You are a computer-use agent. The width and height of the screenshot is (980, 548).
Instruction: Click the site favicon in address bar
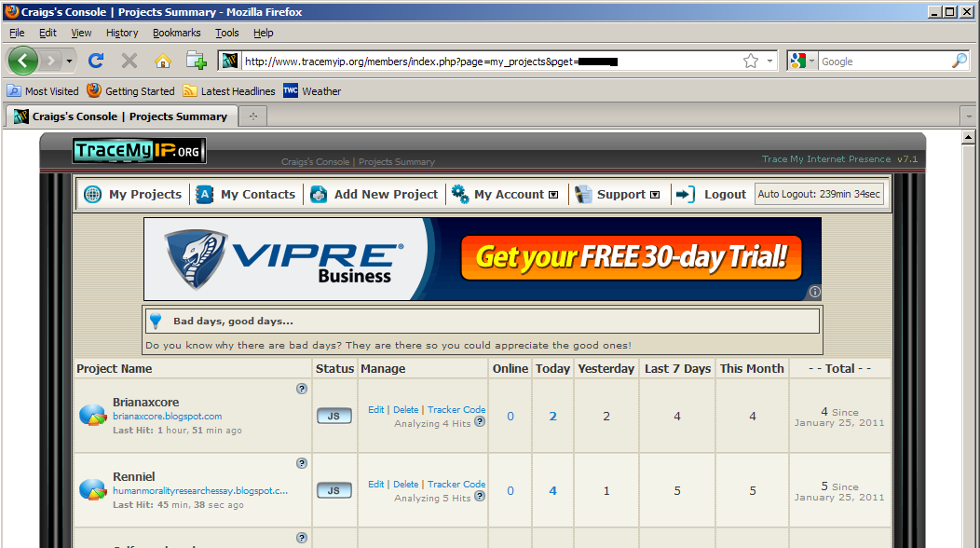(229, 61)
